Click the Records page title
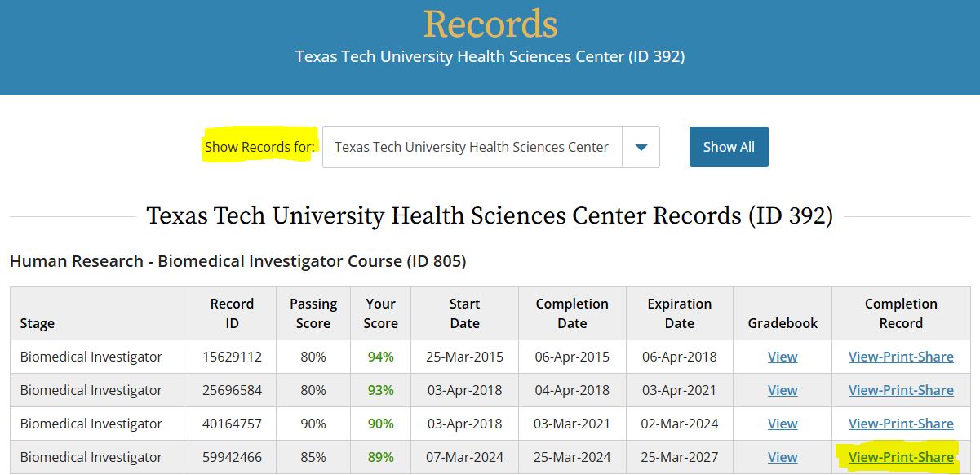 coord(490,23)
